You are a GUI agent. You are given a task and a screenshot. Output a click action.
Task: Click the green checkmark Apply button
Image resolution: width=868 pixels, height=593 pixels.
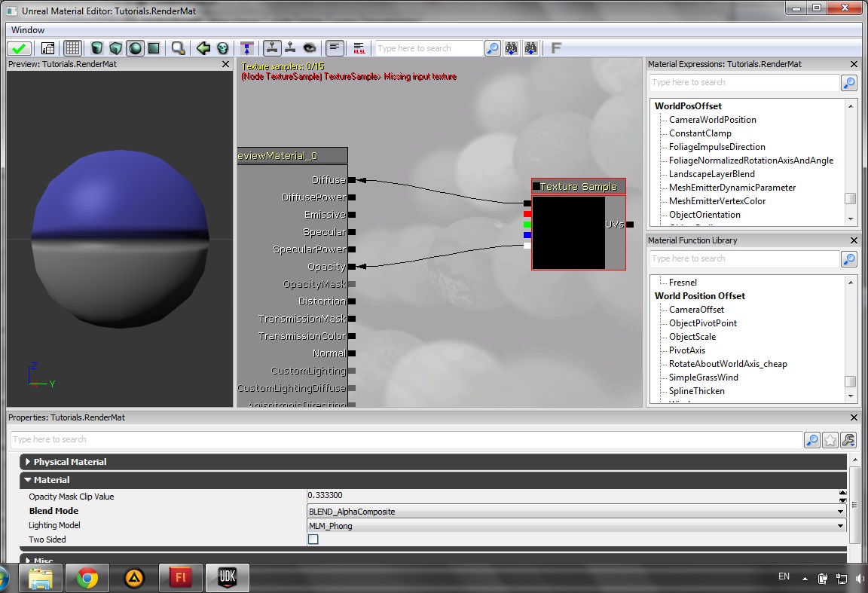19,48
